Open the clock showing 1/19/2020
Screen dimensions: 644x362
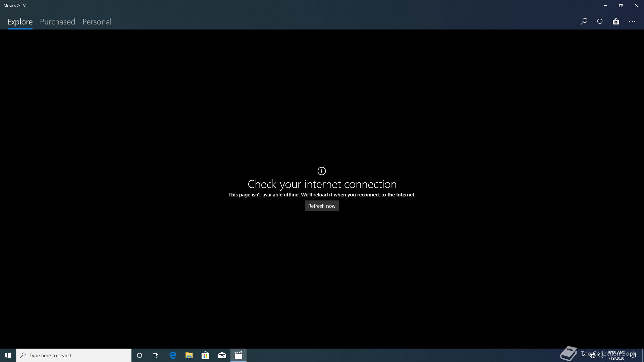[x=615, y=355]
